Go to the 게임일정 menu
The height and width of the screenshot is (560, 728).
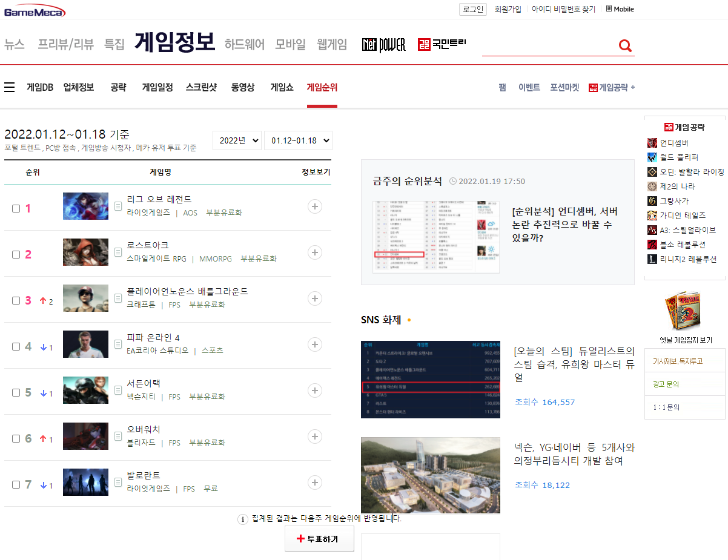point(157,87)
